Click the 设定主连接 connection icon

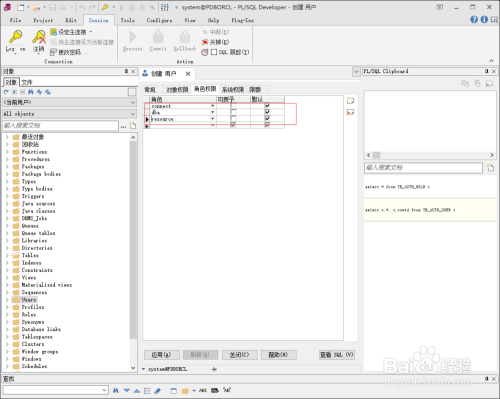coord(53,32)
